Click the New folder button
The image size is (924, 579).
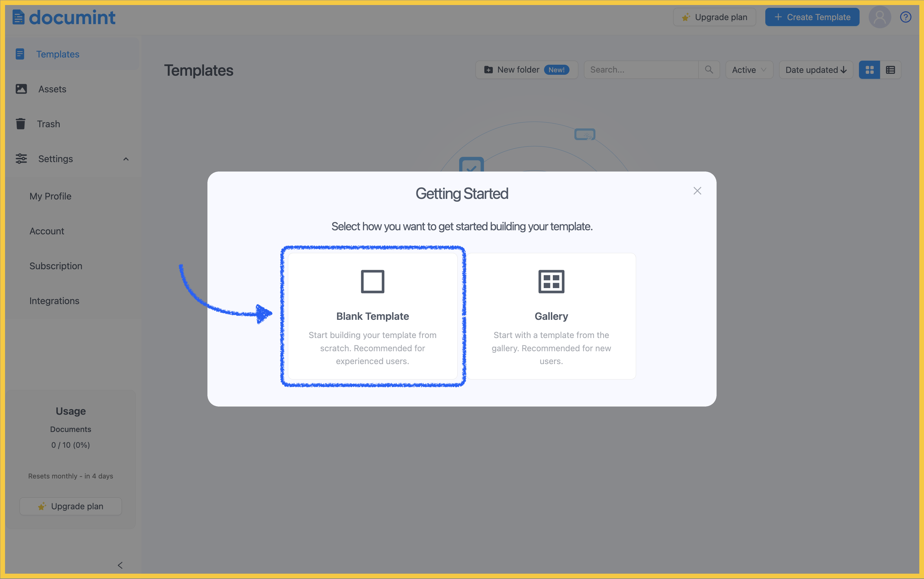526,70
